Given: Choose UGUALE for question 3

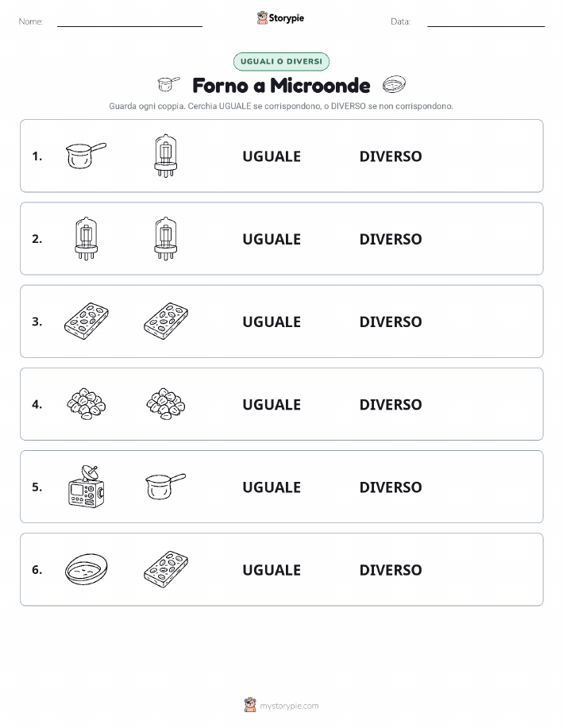Looking at the screenshot, I should (x=272, y=322).
